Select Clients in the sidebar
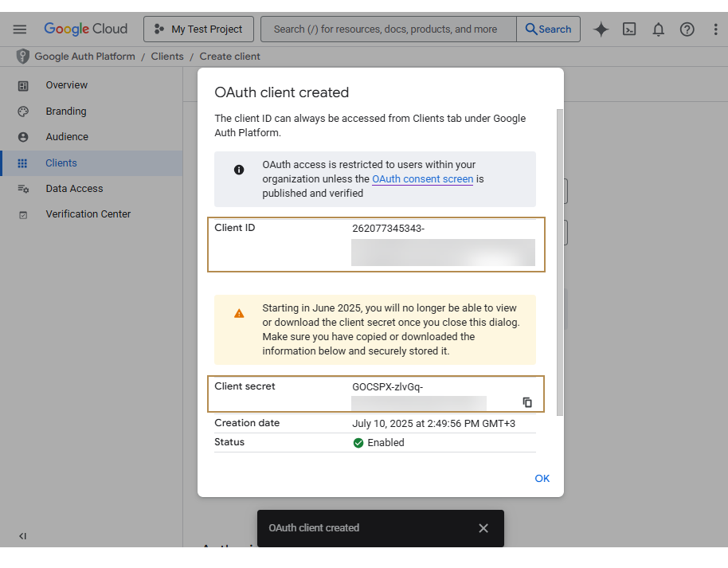Image resolution: width=728 pixels, height=568 pixels. click(92, 163)
